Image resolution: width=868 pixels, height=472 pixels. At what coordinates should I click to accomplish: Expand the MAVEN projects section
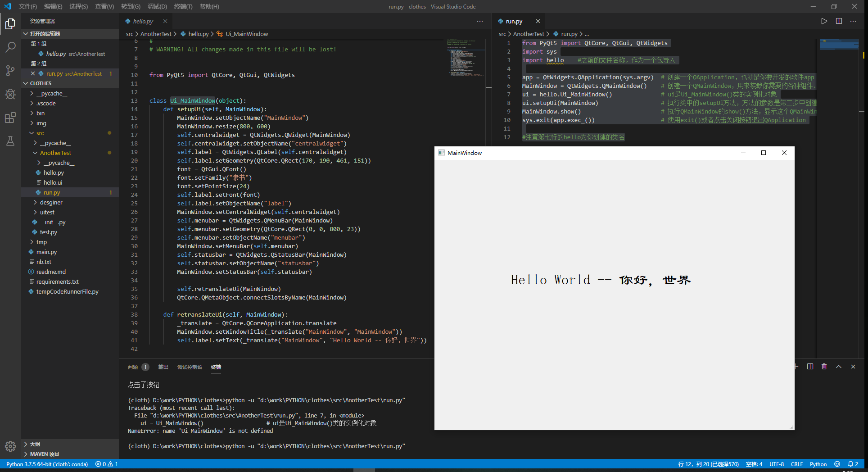coord(70,454)
